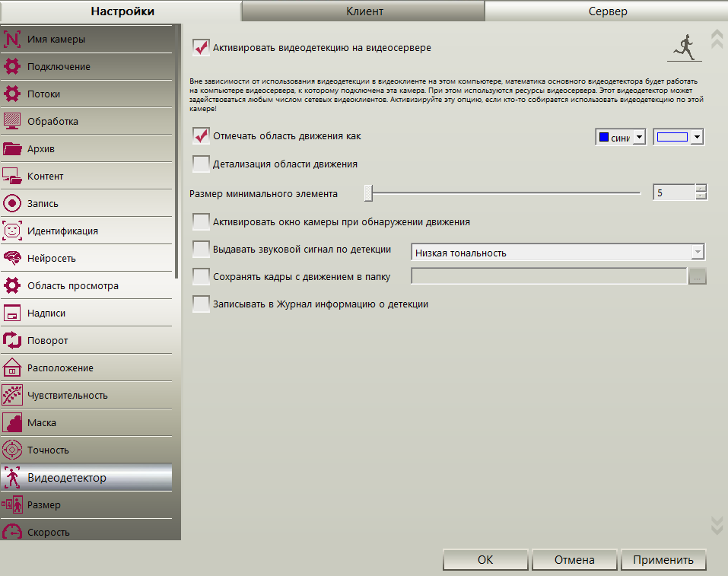Check Сохранять кадры с движением в папку
The height and width of the screenshot is (576, 728).
point(201,277)
